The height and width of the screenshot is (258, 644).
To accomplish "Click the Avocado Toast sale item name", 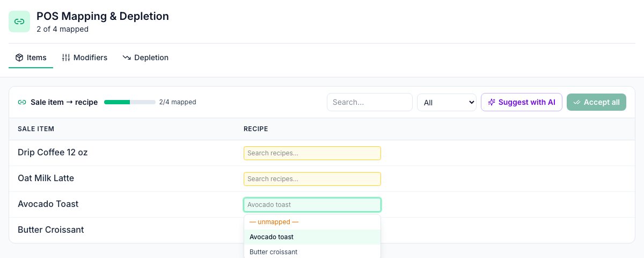I will point(48,204).
